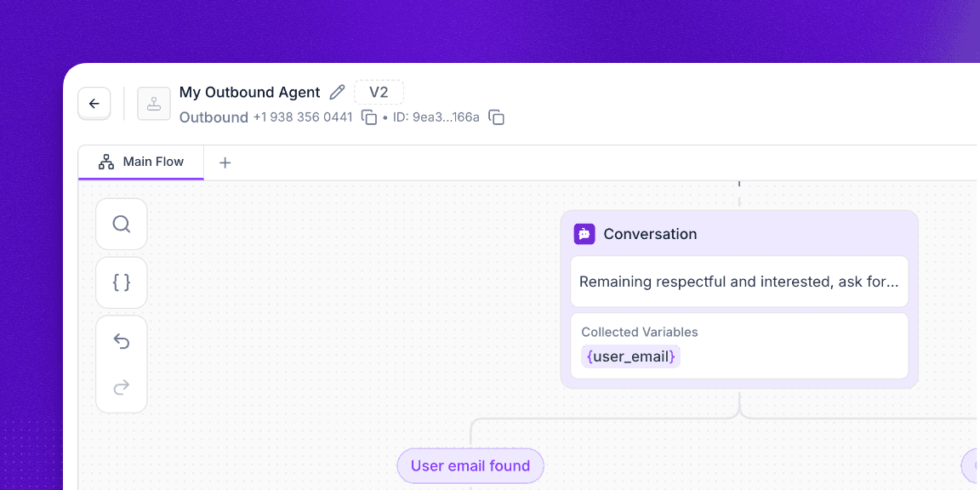Edit agent name with pencil icon

(337, 93)
